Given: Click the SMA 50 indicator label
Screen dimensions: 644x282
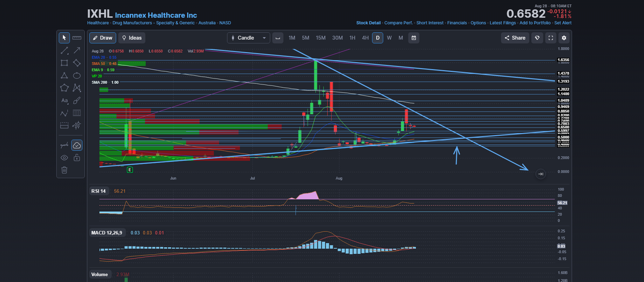Looking at the screenshot, I should pos(104,63).
